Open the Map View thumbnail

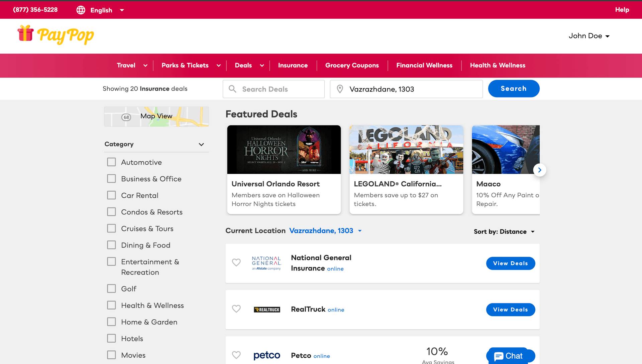(156, 117)
